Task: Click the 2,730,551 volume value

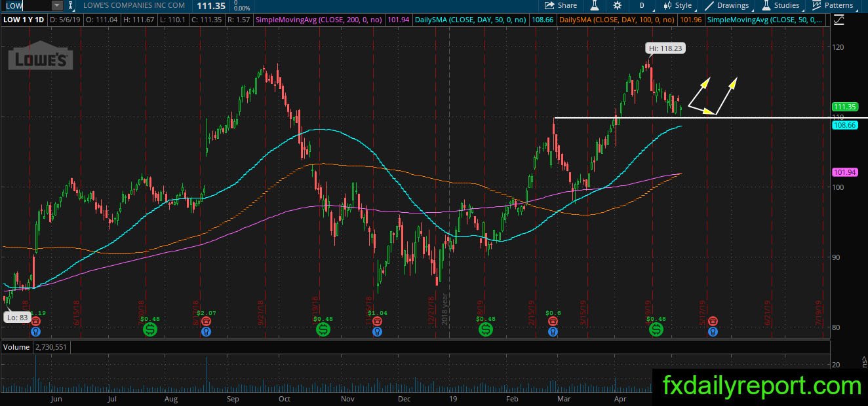Action: point(51,347)
